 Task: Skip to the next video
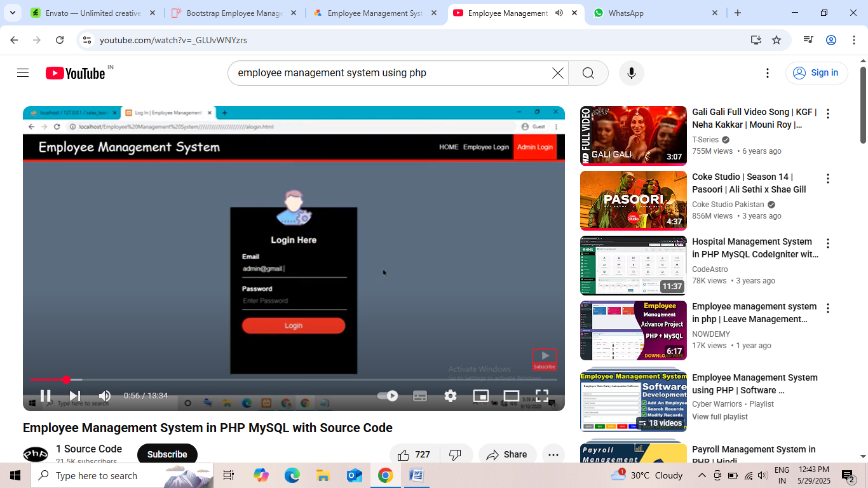[x=75, y=396]
